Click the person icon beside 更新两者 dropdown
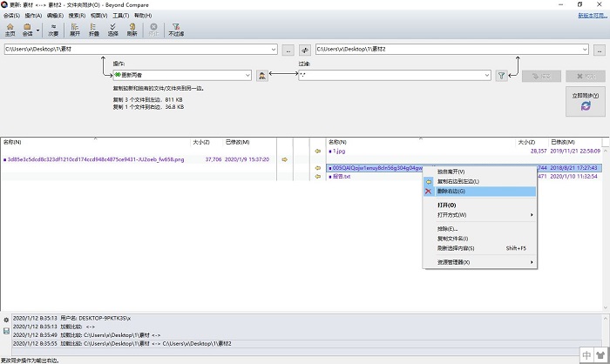This screenshot has width=610, height=364. 261,76
